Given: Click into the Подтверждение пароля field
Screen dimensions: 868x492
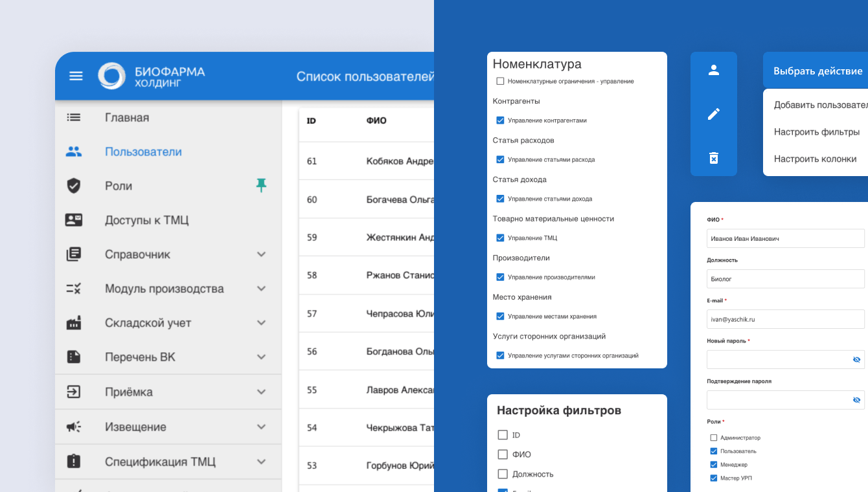Looking at the screenshot, I should [x=786, y=400].
